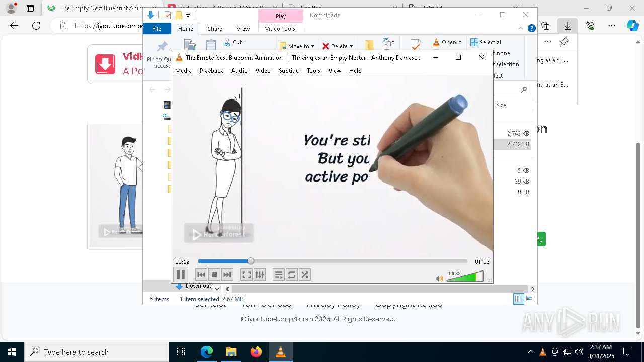This screenshot has height=362, width=644.
Task: Open Explorer Help question mark icon
Action: click(x=531, y=29)
